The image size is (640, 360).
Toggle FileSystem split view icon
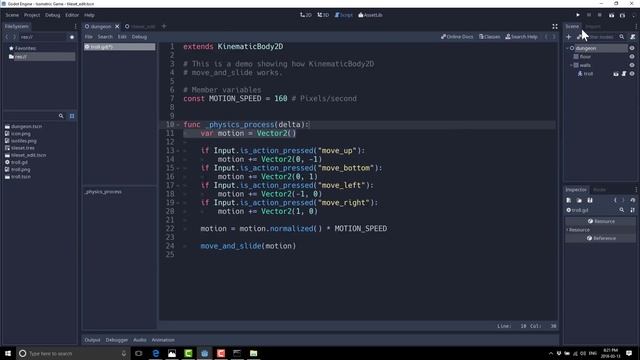(72, 116)
